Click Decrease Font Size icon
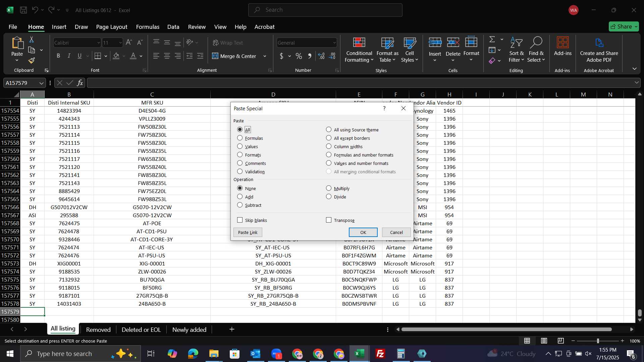Image resolution: width=644 pixels, height=362 pixels. (140, 43)
